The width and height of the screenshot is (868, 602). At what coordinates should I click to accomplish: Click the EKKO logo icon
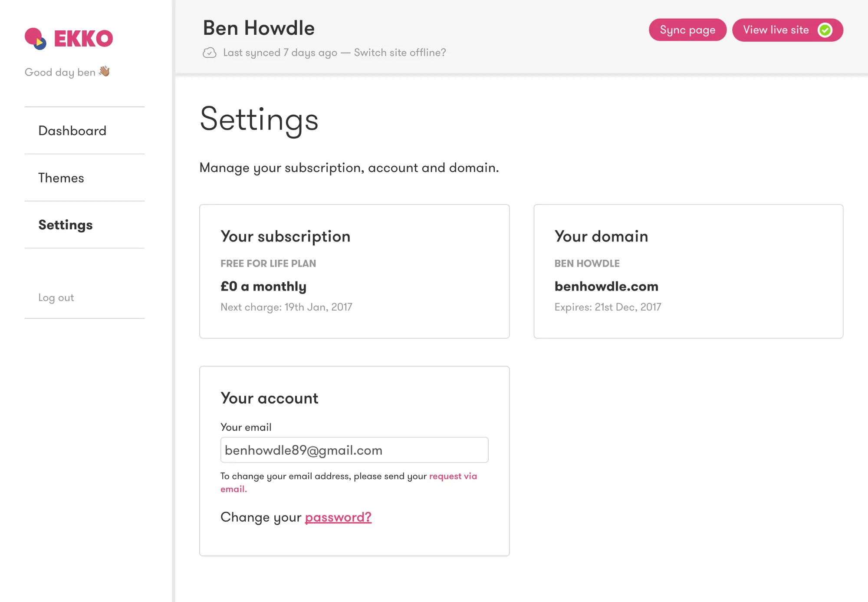tap(36, 39)
